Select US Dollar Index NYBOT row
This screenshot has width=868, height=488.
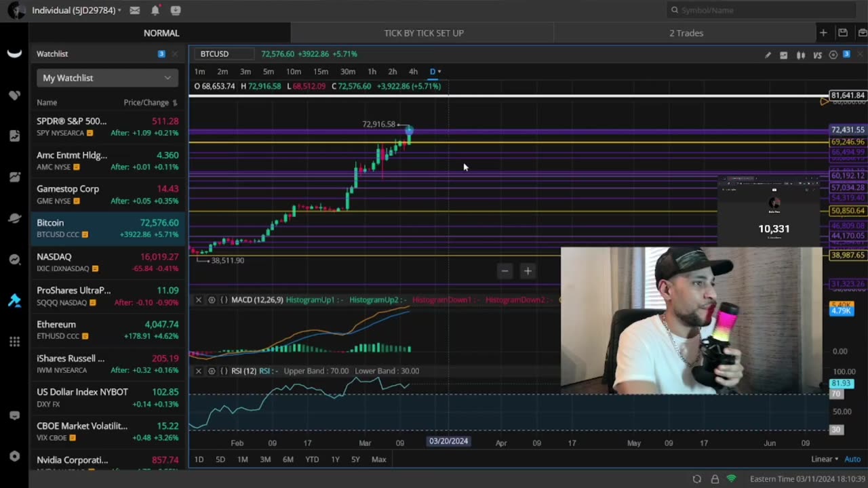(x=107, y=398)
